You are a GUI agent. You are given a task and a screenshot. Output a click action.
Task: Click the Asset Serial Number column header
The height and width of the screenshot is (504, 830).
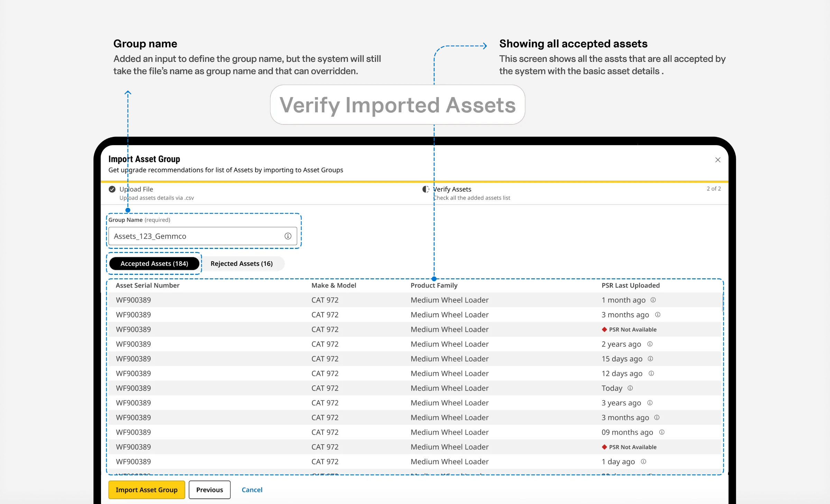pos(148,285)
